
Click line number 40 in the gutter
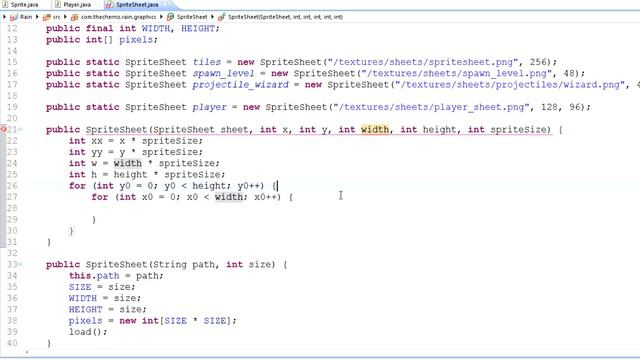(x=12, y=343)
